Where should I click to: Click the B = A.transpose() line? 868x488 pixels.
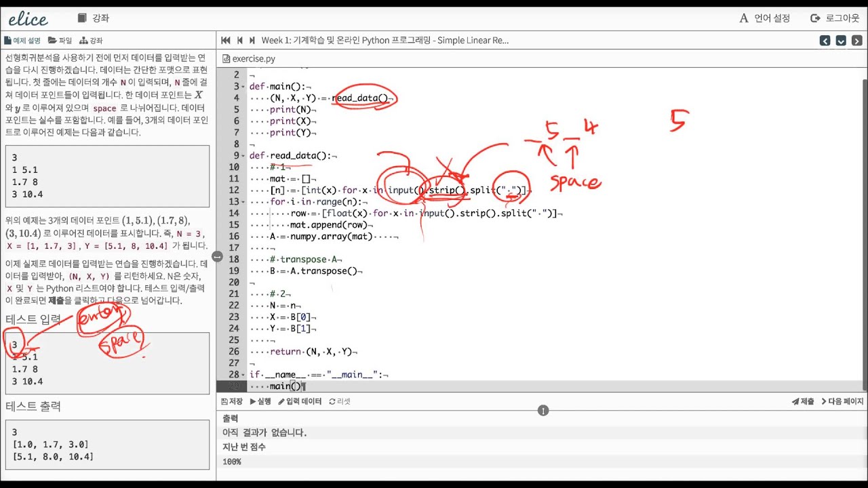[313, 270]
